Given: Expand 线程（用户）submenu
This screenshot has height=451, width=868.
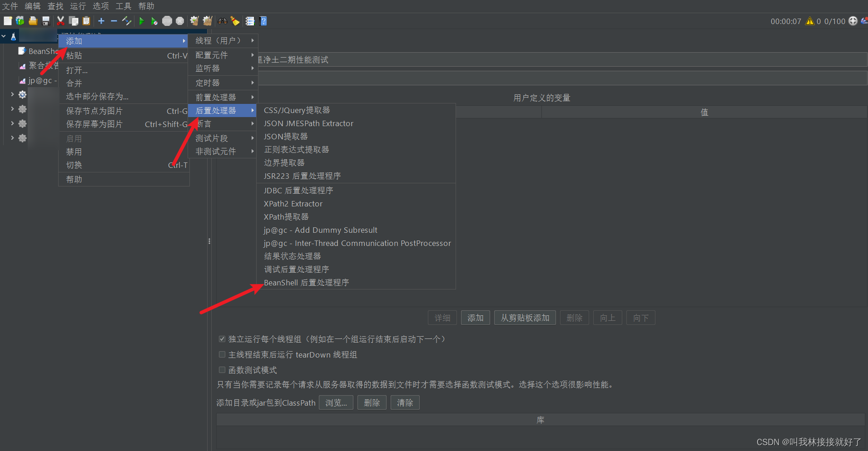Looking at the screenshot, I should point(223,40).
